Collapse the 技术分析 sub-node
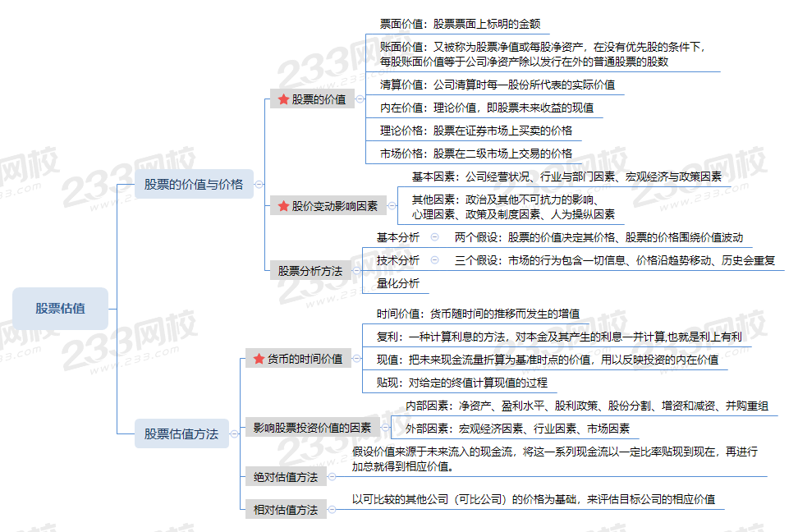Viewport: 798px width, 532px height. point(434,259)
